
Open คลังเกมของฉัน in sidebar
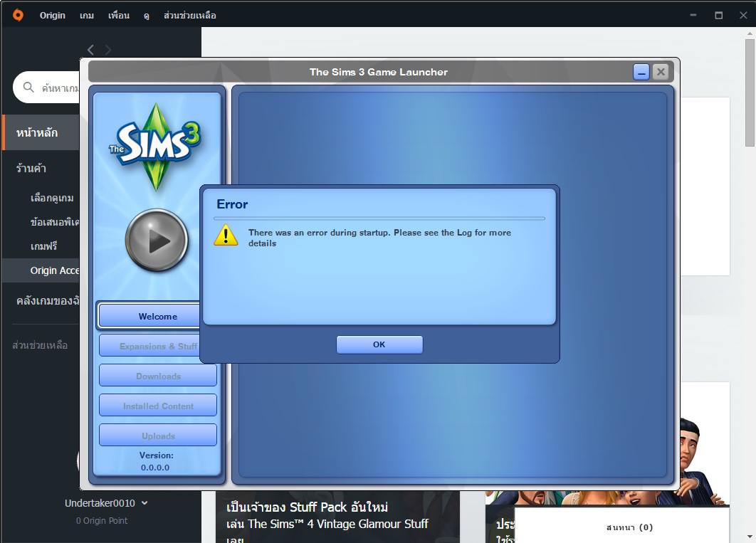coord(48,300)
